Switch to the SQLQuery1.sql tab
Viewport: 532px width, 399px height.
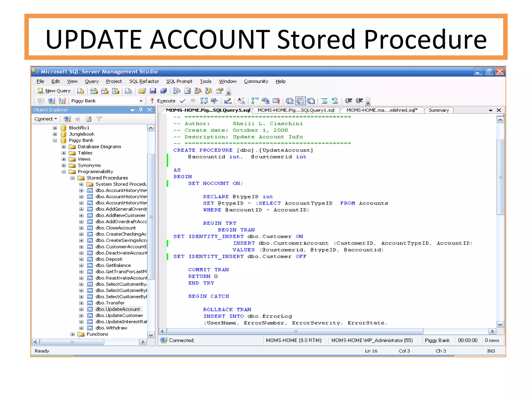[296, 110]
